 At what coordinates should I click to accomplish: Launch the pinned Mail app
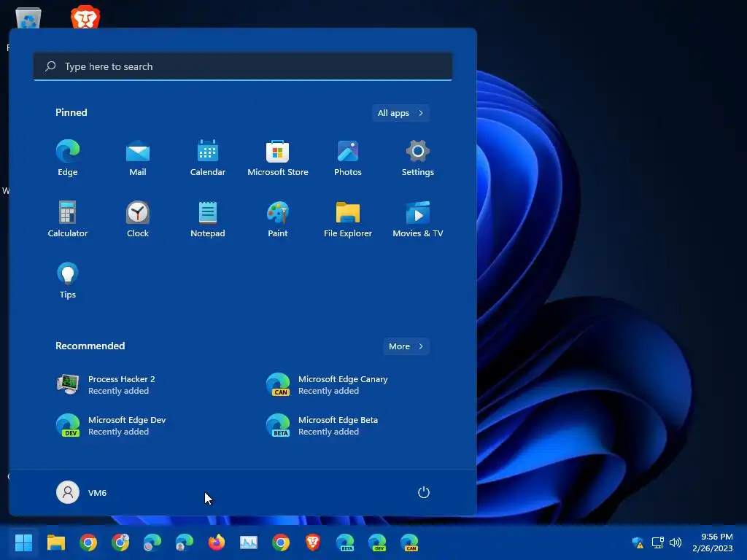tap(138, 158)
